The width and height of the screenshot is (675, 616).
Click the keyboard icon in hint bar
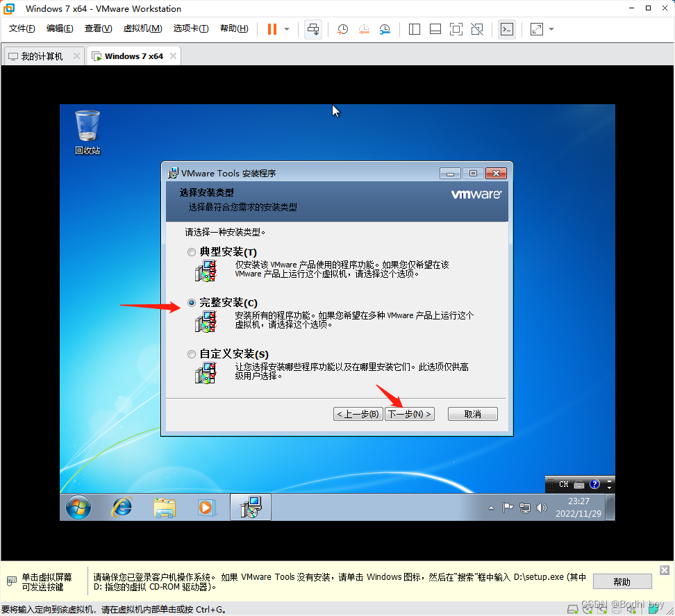(12, 581)
